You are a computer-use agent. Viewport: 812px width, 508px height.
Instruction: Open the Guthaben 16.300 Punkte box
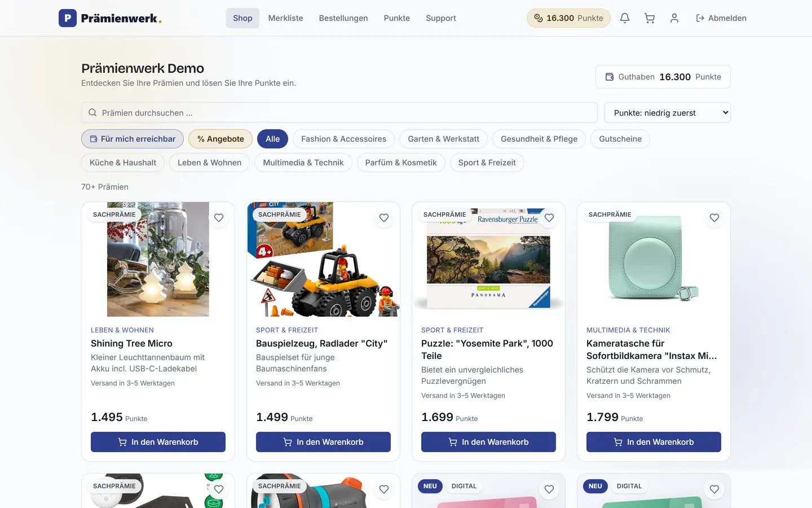663,77
